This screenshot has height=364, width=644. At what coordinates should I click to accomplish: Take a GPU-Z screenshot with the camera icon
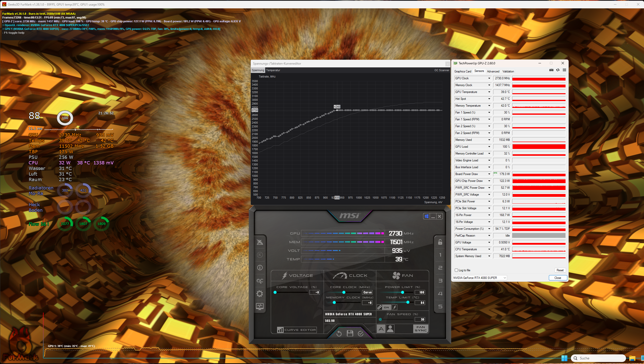551,70
